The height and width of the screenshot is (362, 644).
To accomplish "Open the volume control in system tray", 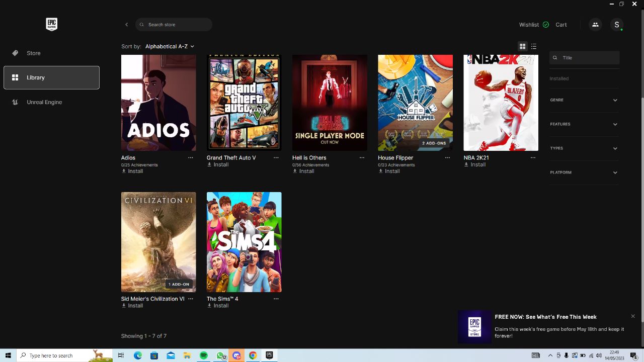I will [x=599, y=355].
